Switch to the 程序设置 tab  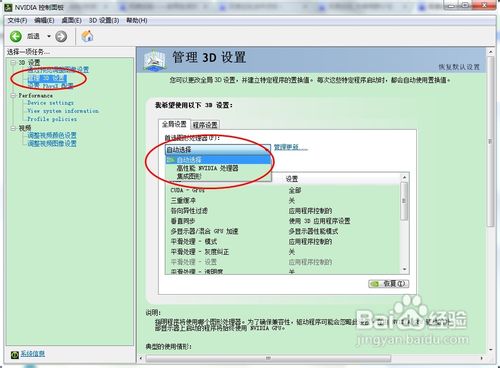[x=205, y=125]
